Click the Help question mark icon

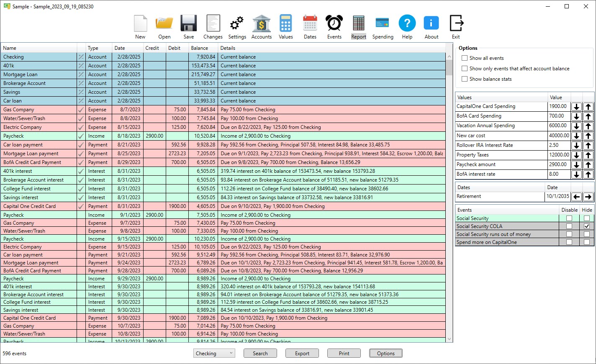point(407,23)
